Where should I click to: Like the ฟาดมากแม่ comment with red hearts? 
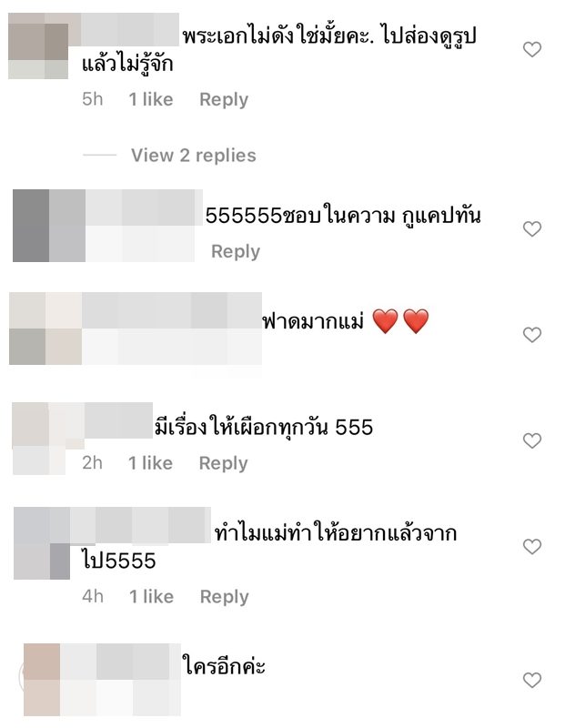[x=532, y=334]
